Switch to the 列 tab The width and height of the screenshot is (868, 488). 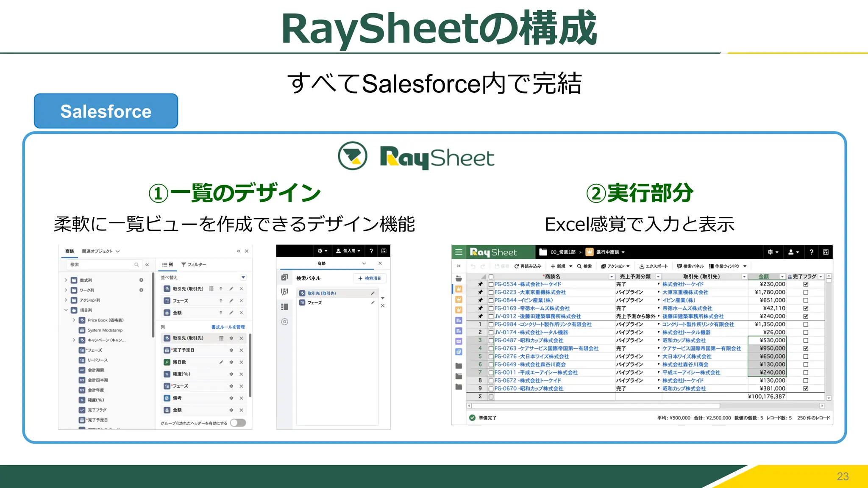coord(167,264)
